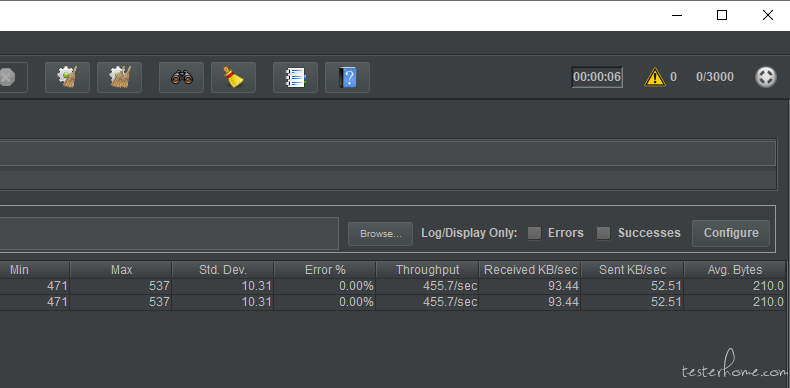Click the yellow warning triangle log icon
790x388 pixels.
tap(654, 77)
